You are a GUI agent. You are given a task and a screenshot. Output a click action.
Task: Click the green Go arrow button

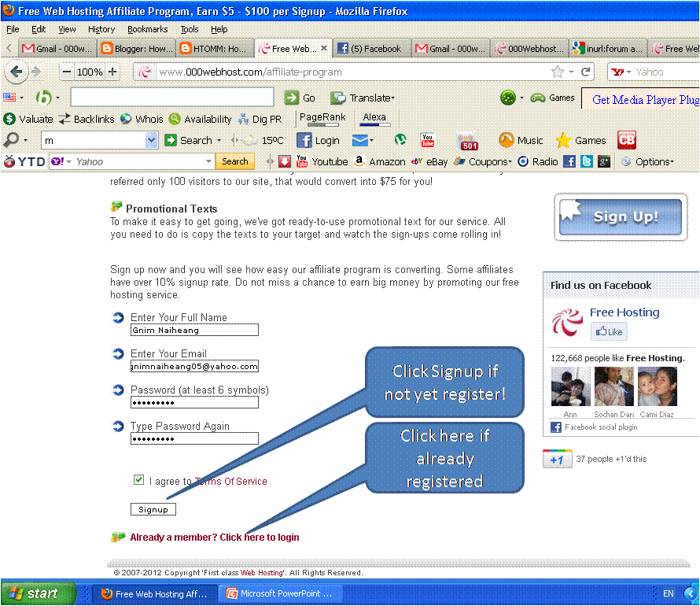[292, 98]
